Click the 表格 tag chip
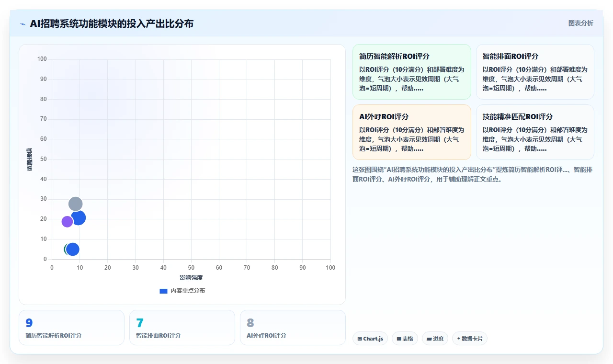Viewport: 613px width, 364px height. click(x=405, y=339)
